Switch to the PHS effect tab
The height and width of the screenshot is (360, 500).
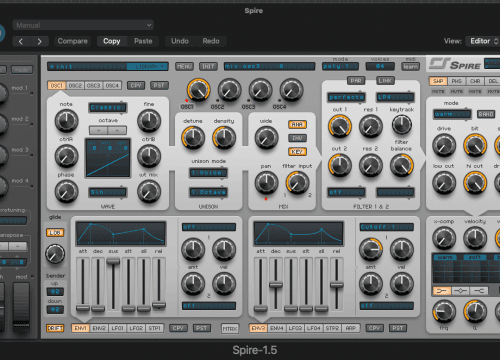click(457, 81)
